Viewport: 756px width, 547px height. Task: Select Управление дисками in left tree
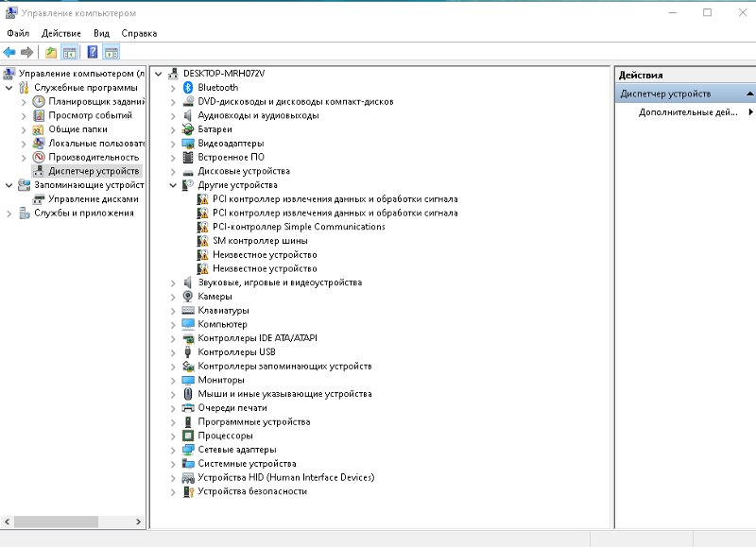[93, 199]
